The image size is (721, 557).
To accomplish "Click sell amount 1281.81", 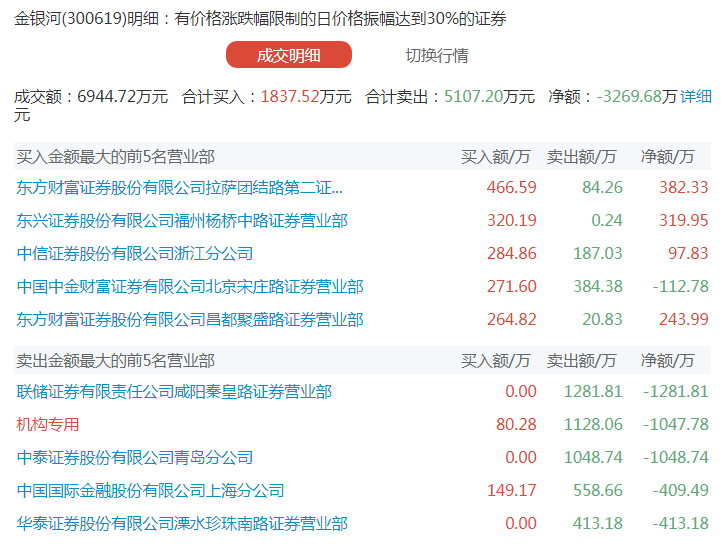I will [x=593, y=391].
